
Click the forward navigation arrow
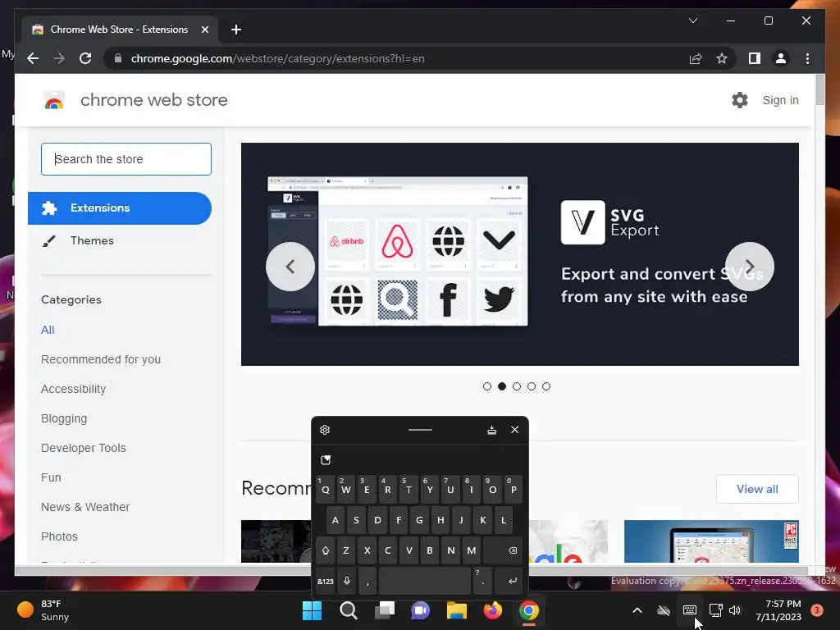[x=59, y=58]
